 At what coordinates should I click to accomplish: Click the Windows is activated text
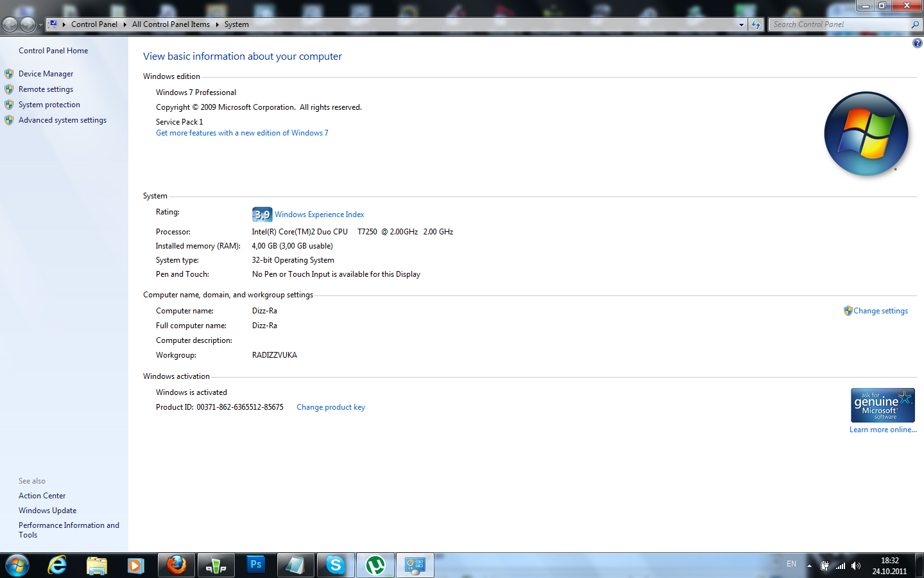[x=191, y=392]
